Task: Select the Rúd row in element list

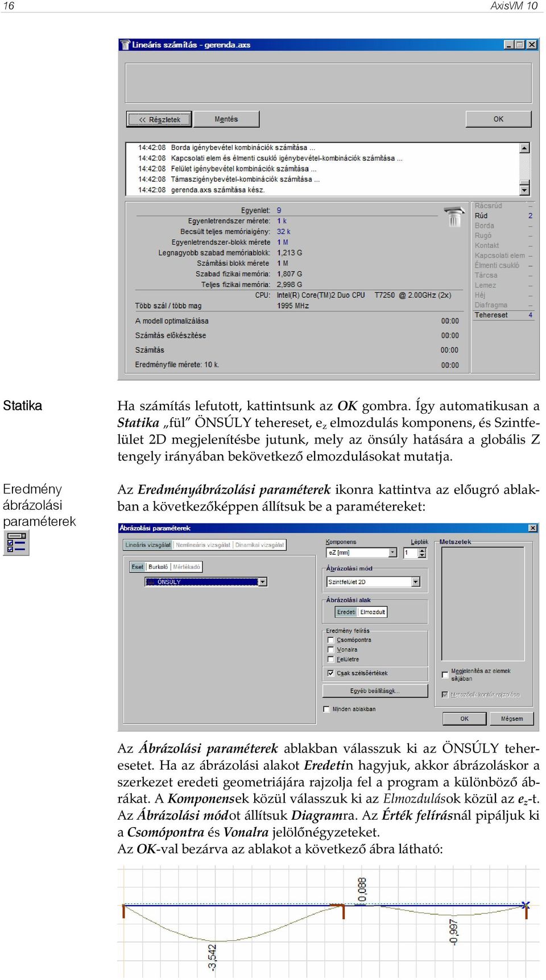Action: 503,215
